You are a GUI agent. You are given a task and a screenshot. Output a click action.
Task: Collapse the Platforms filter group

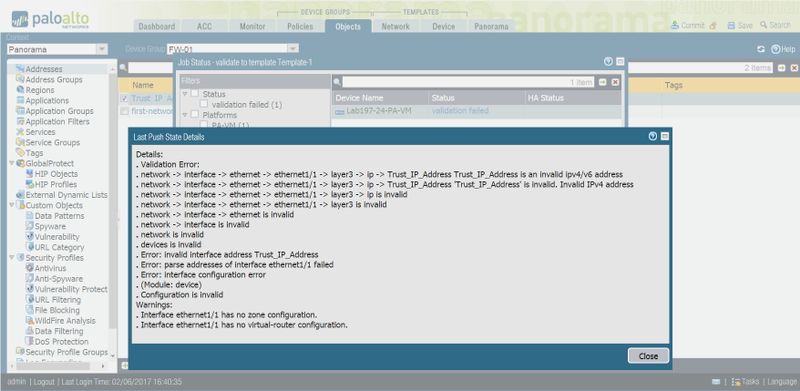(x=185, y=115)
